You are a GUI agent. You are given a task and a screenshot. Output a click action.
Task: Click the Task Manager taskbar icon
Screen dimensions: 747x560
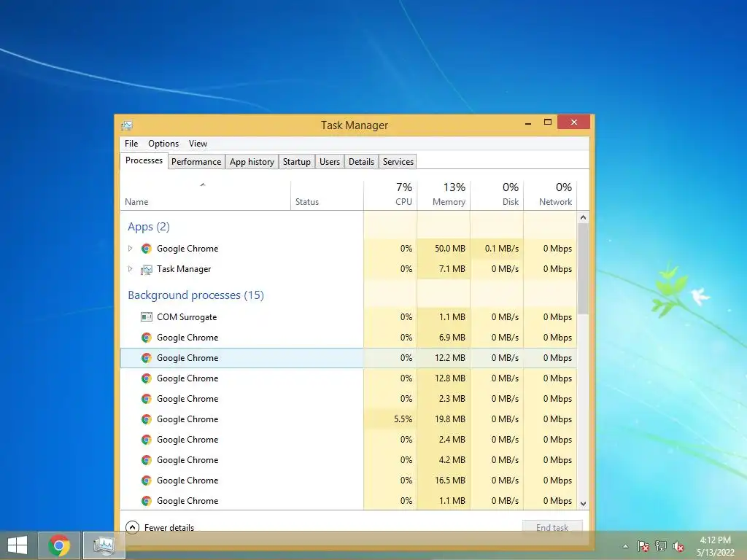[x=104, y=545]
